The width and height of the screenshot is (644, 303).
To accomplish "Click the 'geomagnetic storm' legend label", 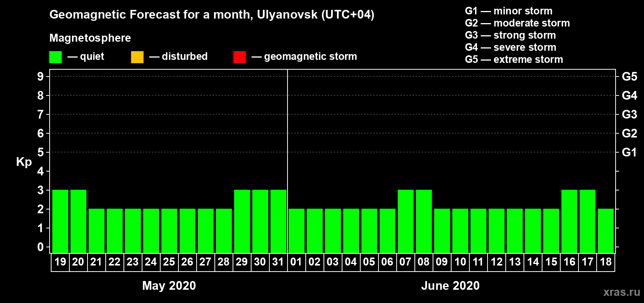I will point(311,57).
